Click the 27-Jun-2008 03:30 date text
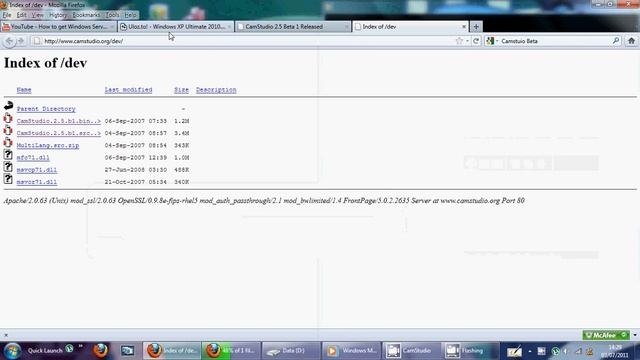640x360 pixels. (136, 170)
